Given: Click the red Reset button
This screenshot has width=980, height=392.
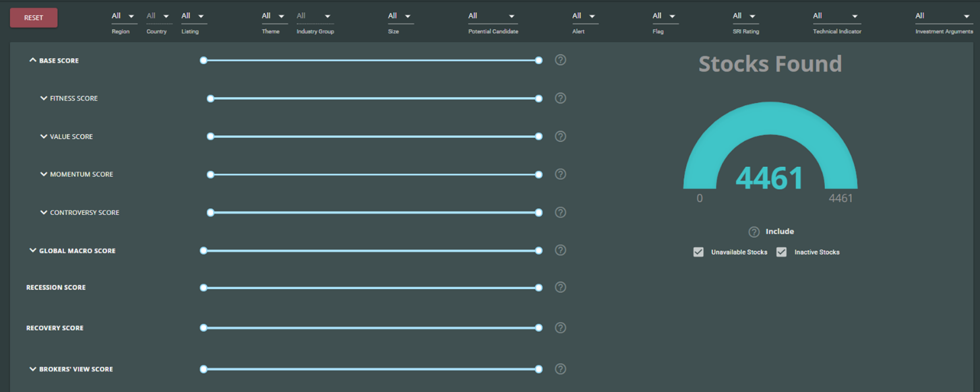Looking at the screenshot, I should tap(34, 18).
